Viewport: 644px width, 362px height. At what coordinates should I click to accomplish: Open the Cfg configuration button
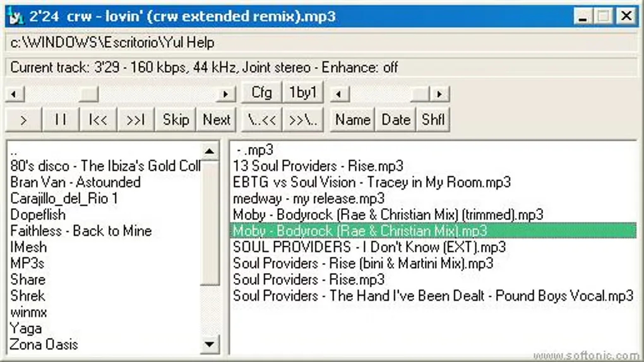click(261, 92)
